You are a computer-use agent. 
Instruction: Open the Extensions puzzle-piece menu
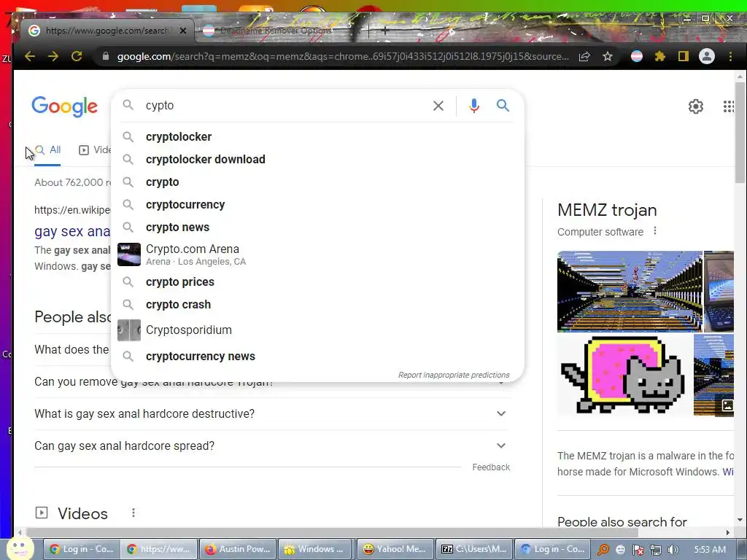pos(659,56)
